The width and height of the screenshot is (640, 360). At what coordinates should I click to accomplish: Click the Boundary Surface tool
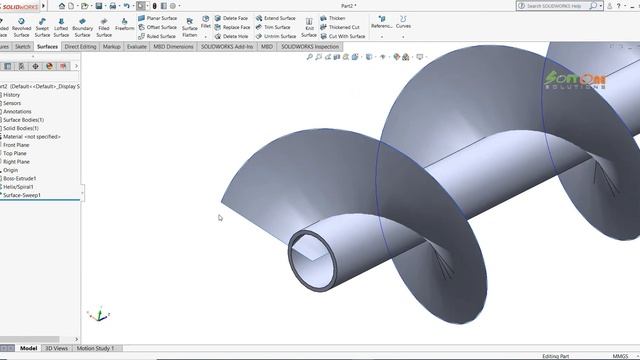tap(82, 27)
